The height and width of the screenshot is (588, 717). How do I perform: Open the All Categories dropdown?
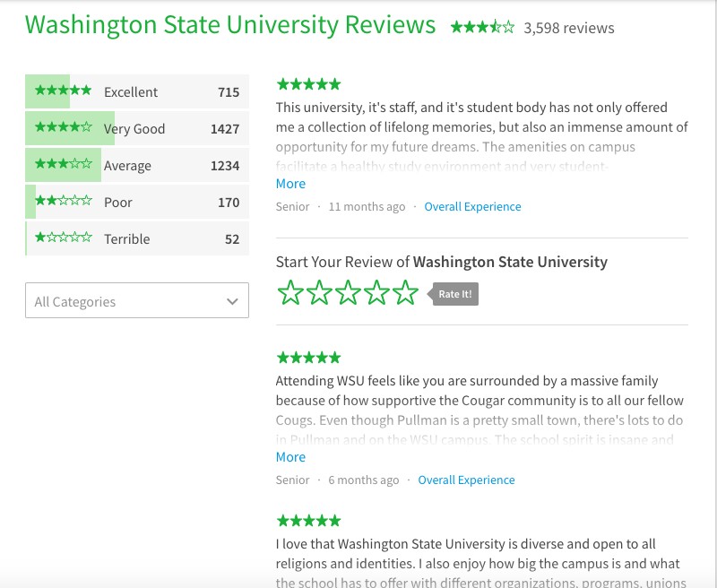137,300
